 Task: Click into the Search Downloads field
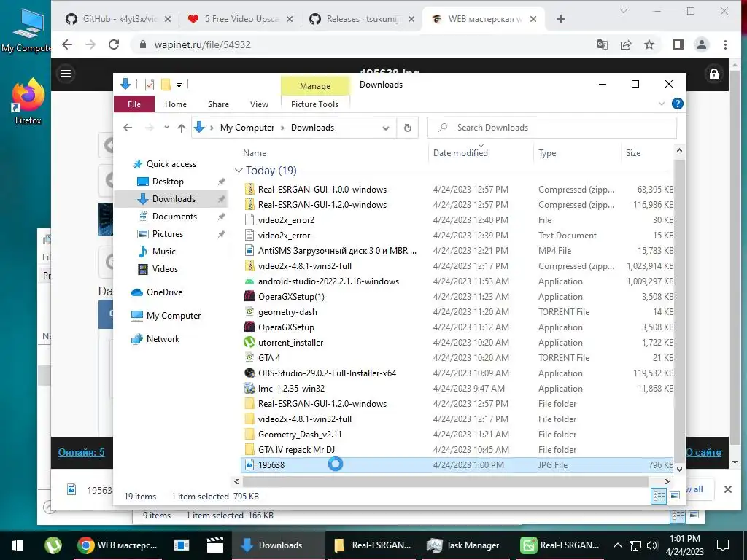(552, 128)
